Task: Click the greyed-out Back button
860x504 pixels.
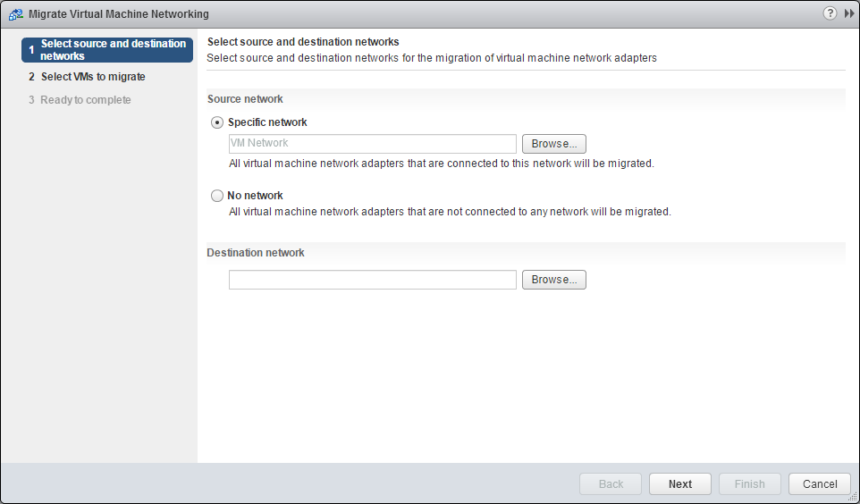Action: tap(611, 484)
